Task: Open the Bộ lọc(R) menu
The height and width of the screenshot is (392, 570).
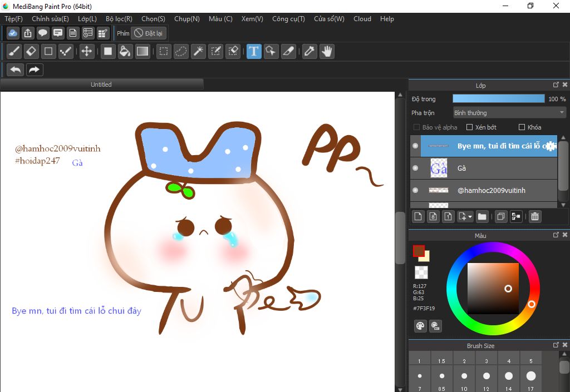Action: [x=119, y=19]
